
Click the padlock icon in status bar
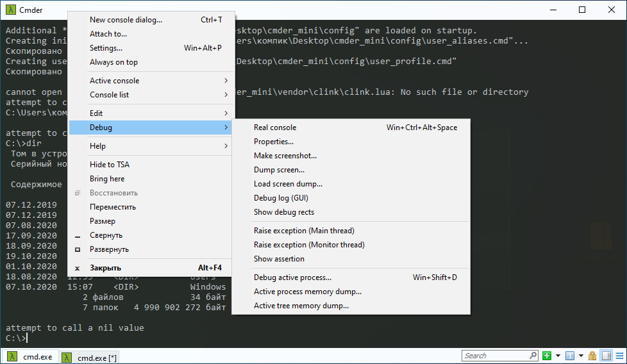pos(592,356)
